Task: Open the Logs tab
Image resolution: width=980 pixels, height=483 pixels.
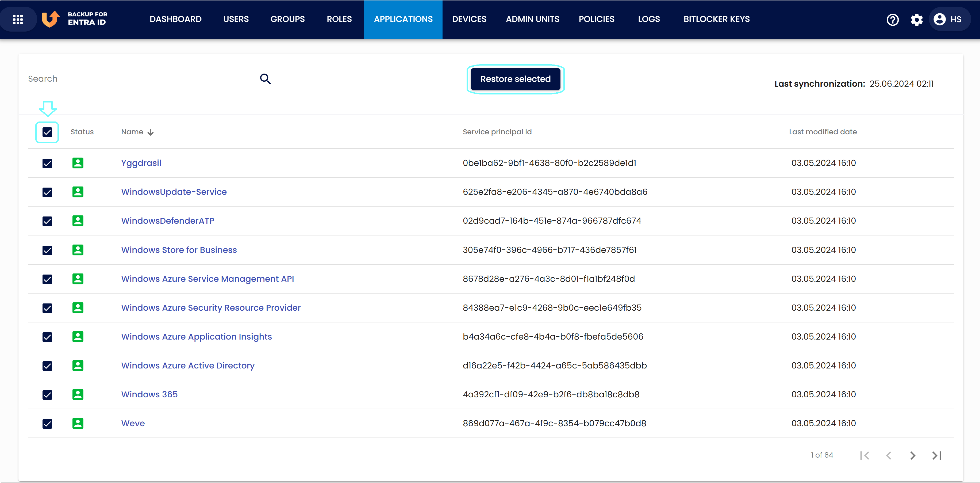Action: (x=649, y=19)
